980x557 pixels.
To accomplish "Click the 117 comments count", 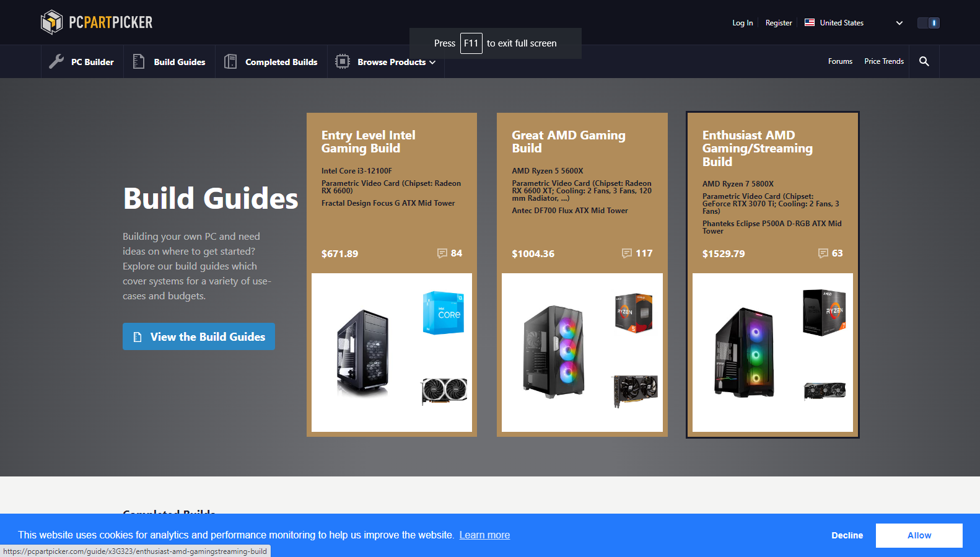I will 644,253.
